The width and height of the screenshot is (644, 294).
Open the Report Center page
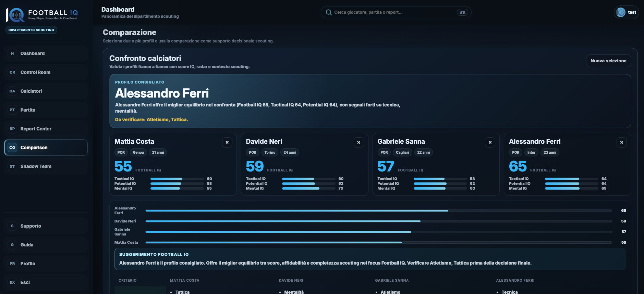[46, 129]
